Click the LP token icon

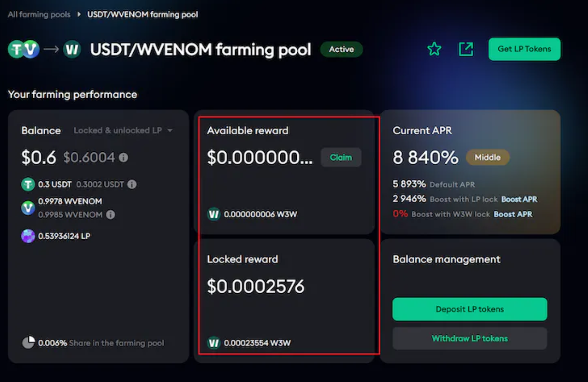click(28, 236)
